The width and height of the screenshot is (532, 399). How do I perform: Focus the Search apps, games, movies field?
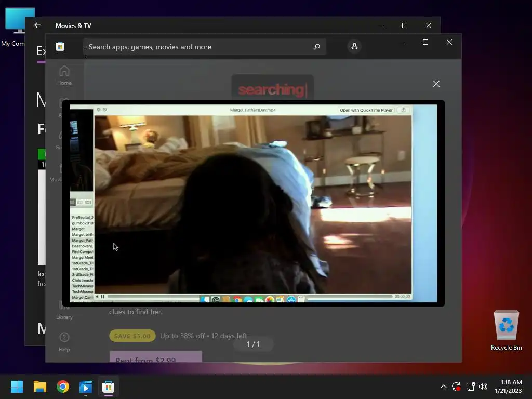coord(205,47)
